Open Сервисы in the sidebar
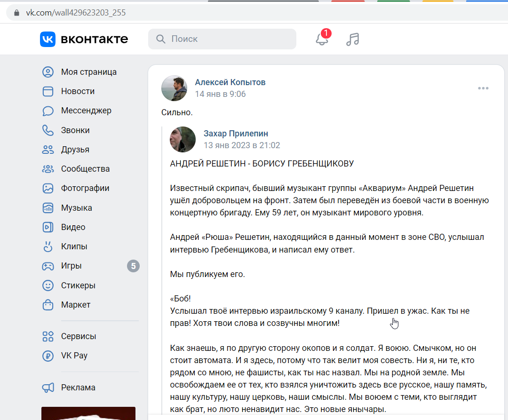Image resolution: width=508 pixels, height=420 pixels. coord(79,336)
